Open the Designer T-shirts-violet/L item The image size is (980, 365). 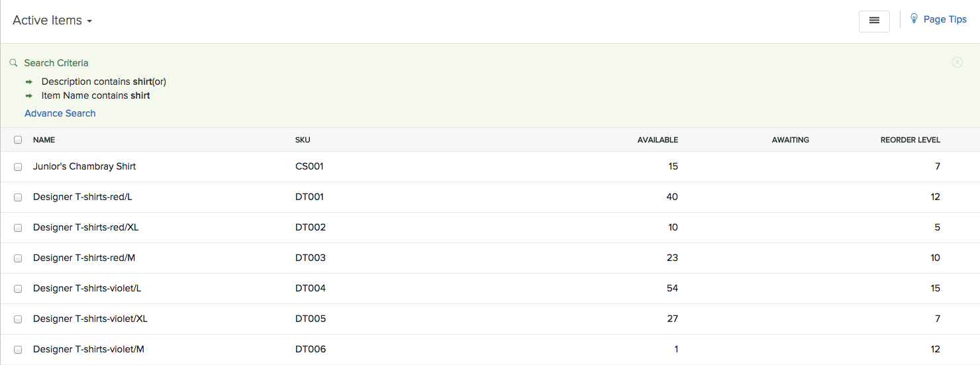[x=87, y=288]
